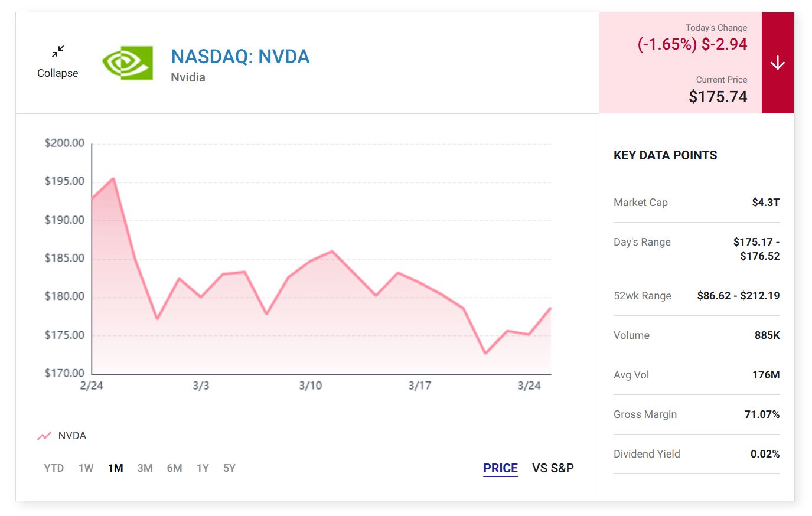Show the 1Y price history

tap(203, 468)
